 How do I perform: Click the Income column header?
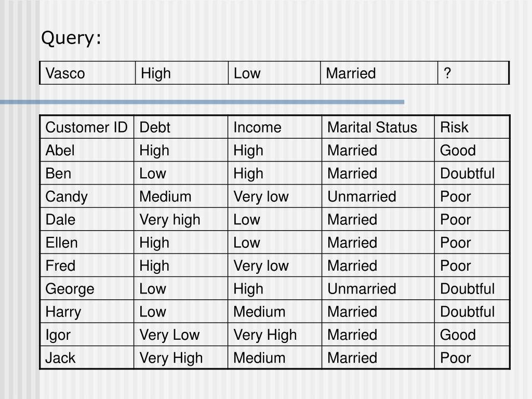coord(275,127)
